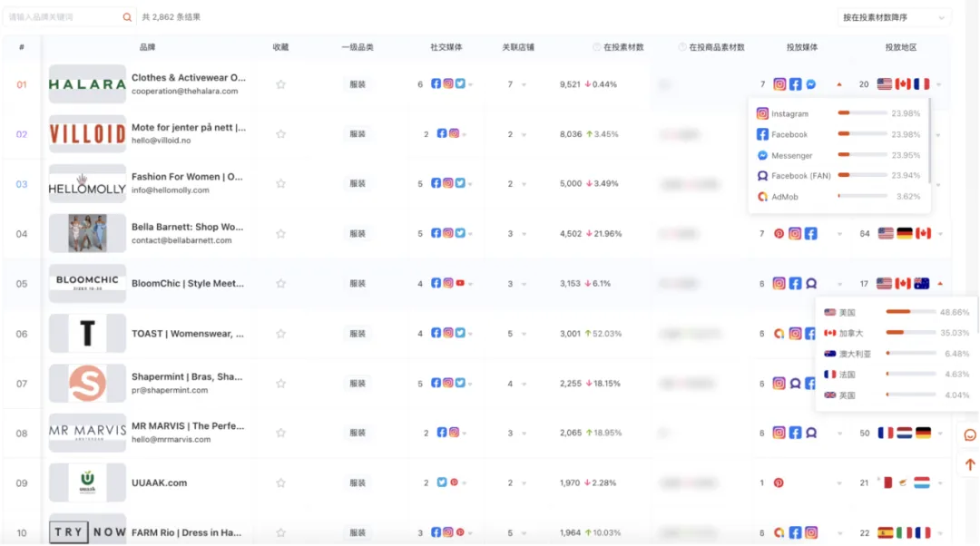
Task: Click Instagram icon in FARM Rio ad media
Action: 810,533
